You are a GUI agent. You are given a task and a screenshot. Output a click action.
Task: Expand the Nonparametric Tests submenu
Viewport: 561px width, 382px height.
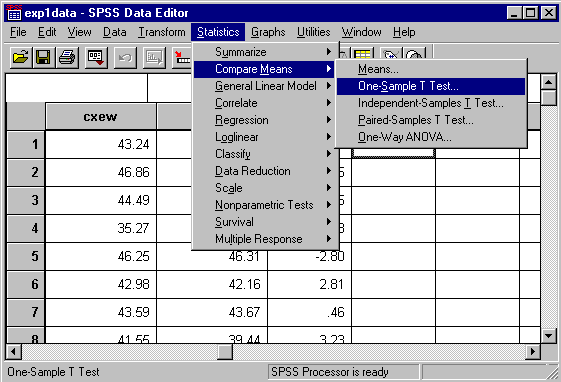pos(265,205)
